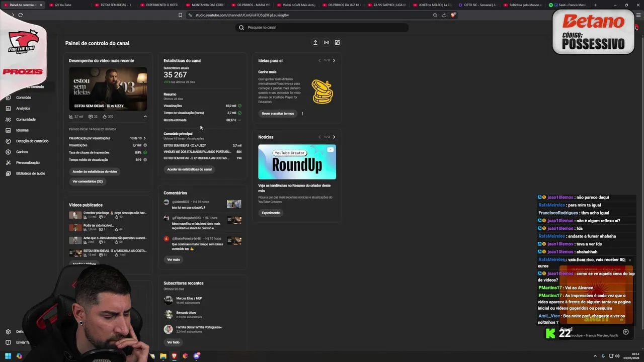The height and width of the screenshot is (362, 644).
Task: Expand Classificação por visualizações arrow
Action: click(144, 138)
